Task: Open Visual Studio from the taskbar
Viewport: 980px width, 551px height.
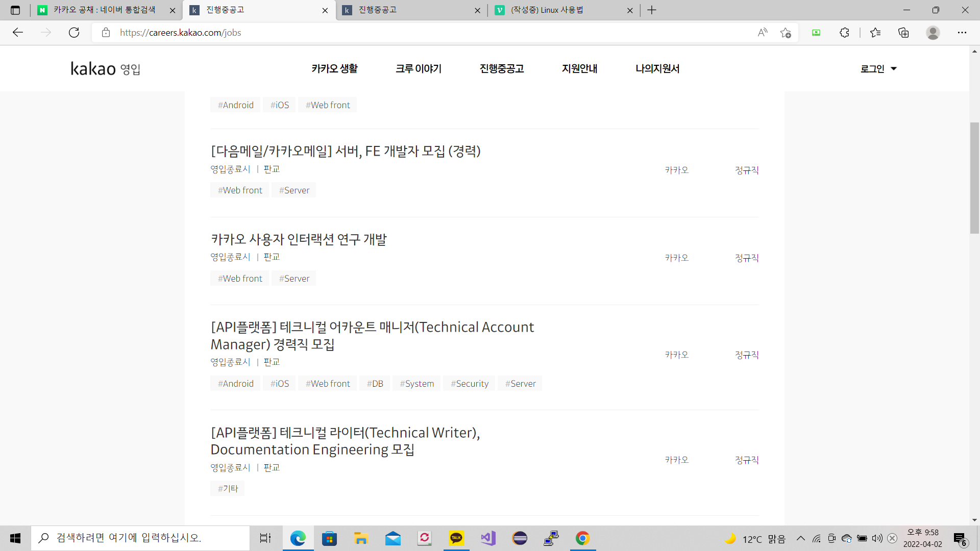Action: [488, 538]
